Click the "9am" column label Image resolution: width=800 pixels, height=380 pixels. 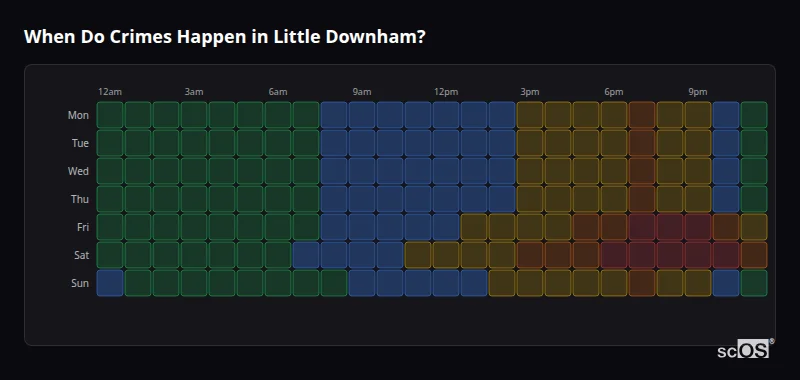362,92
